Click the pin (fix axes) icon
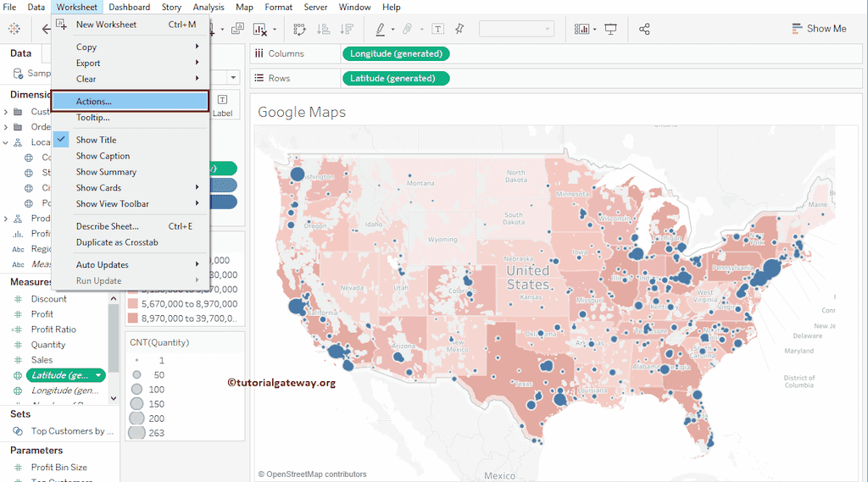 click(x=459, y=29)
